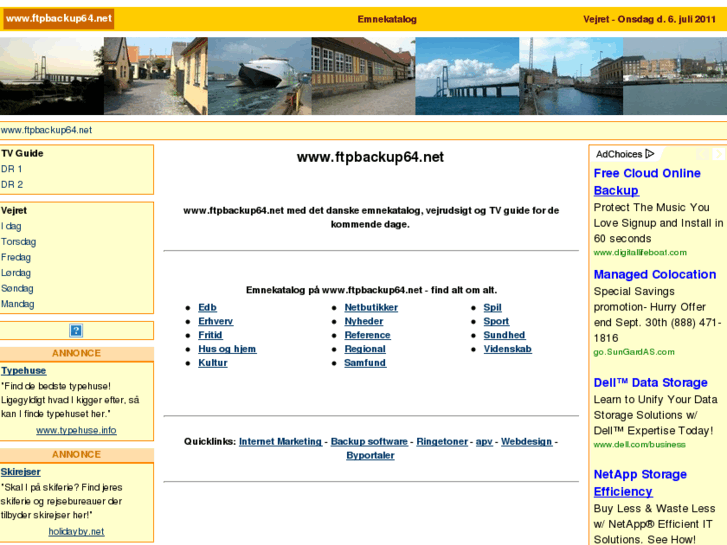Click the www.ftpbackup64.net breadcrumb link
Image resolution: width=727 pixels, height=545 pixels.
click(x=46, y=130)
